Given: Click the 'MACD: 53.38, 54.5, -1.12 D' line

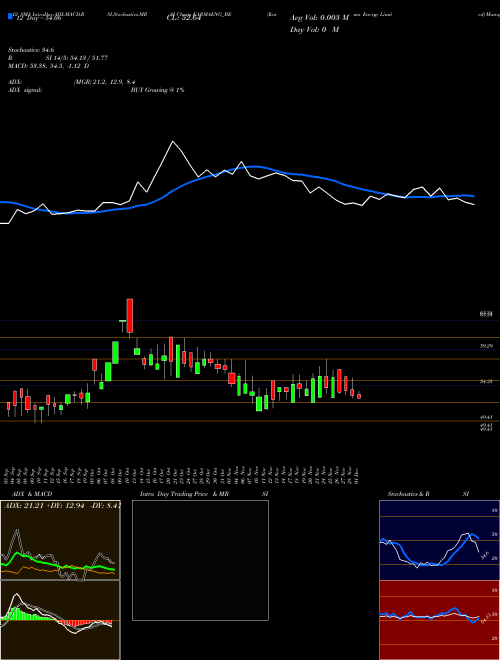Looking at the screenshot, I should pos(49,66).
